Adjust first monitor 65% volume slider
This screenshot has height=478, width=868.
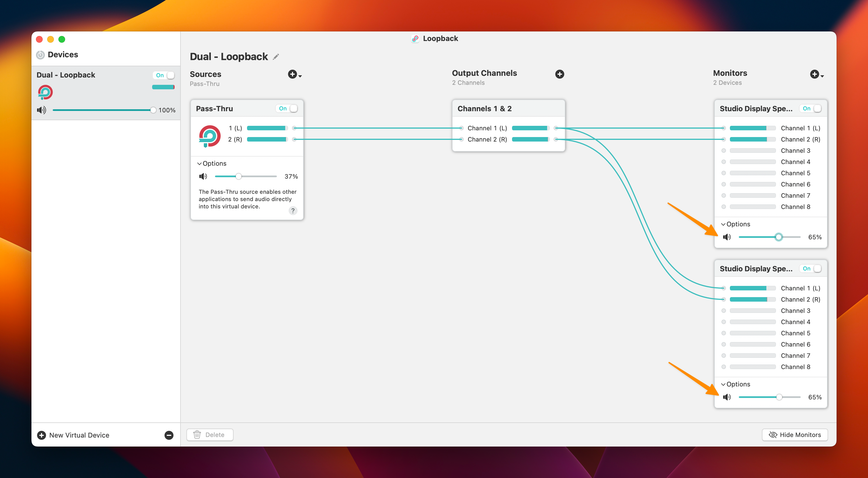769,237
